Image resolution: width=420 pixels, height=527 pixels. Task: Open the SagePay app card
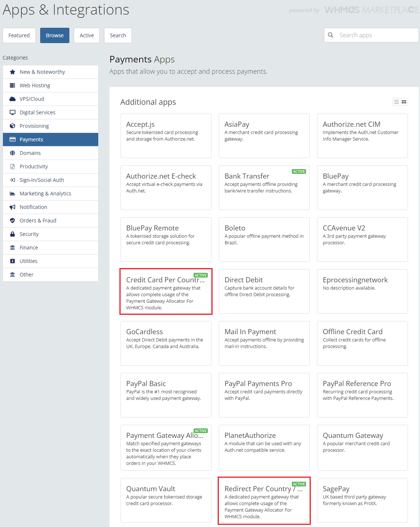click(x=362, y=500)
